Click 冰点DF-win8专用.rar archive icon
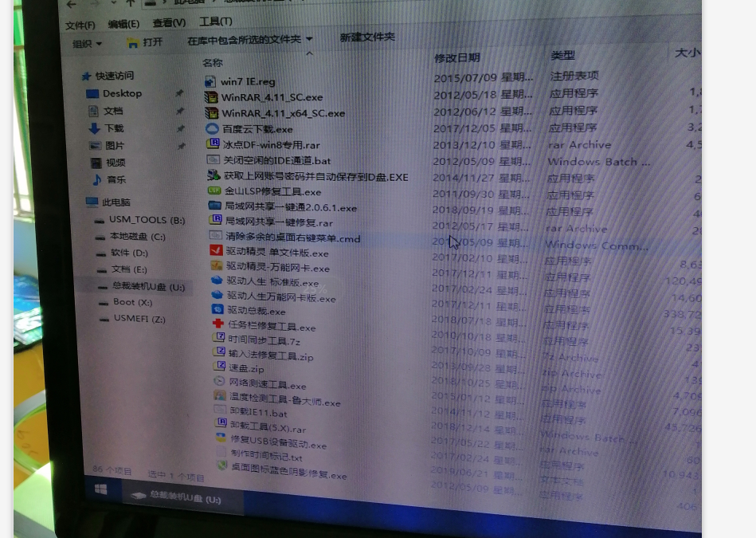This screenshot has width=756, height=538. point(213,143)
